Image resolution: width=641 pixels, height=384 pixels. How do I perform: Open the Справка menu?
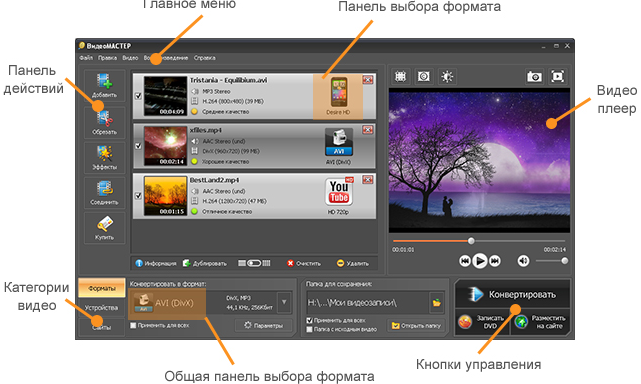click(204, 58)
